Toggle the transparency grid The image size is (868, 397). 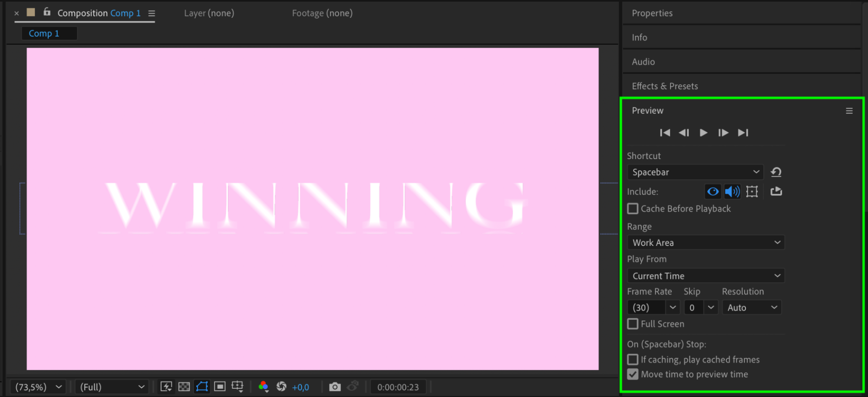coord(184,387)
